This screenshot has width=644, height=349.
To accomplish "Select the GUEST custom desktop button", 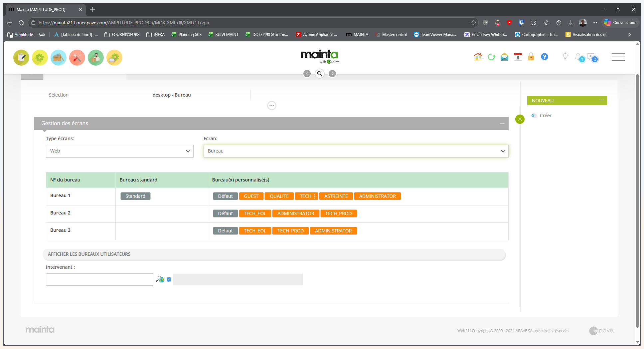I will (251, 196).
